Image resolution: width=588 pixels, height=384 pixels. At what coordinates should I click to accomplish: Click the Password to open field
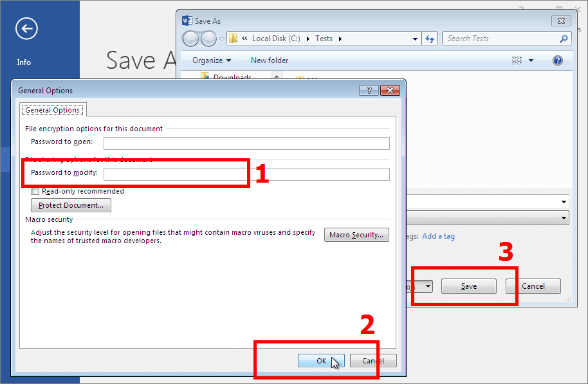click(247, 143)
